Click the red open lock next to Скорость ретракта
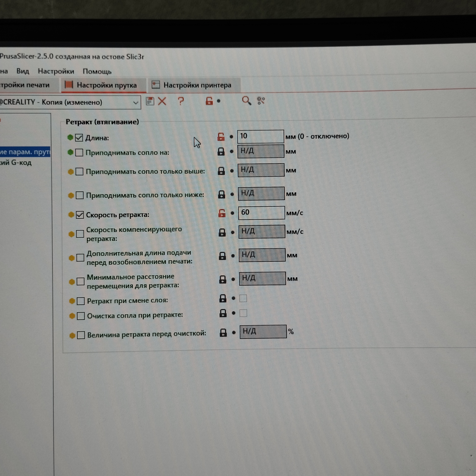 coord(222,213)
